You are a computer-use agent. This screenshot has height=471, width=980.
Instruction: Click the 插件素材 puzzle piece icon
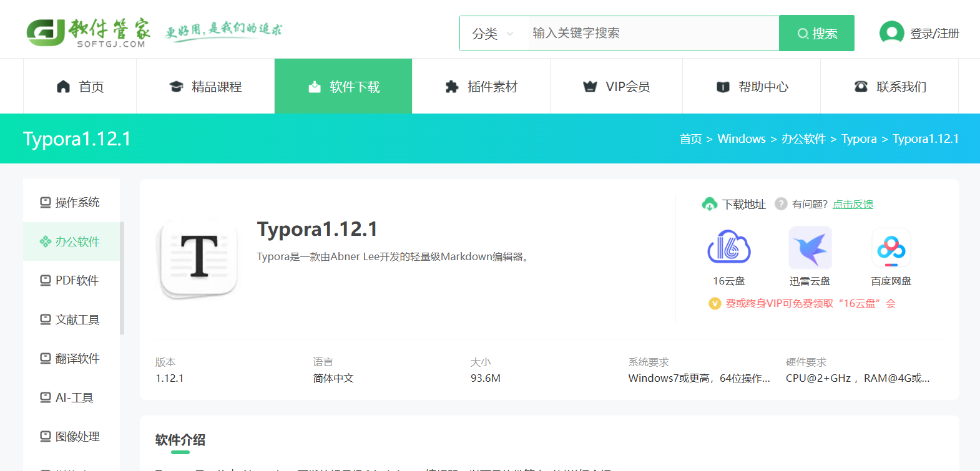click(x=452, y=87)
